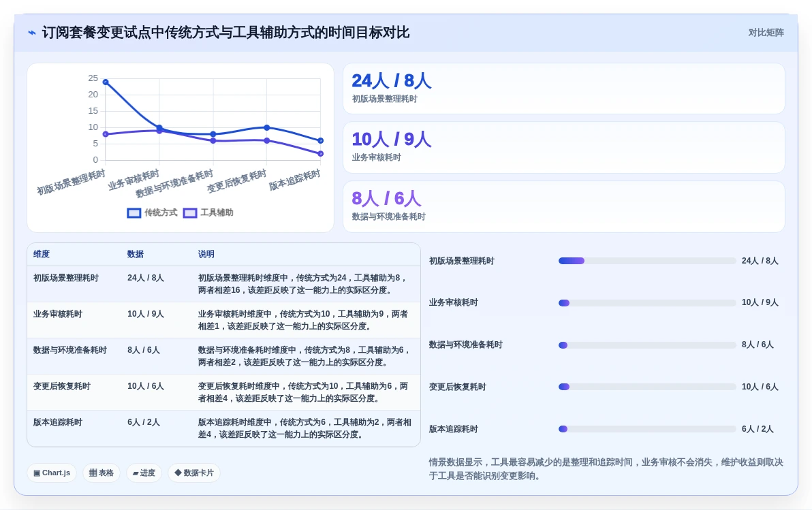Click the 表格 tag chip
The image size is (812, 510).
pyautogui.click(x=101, y=473)
